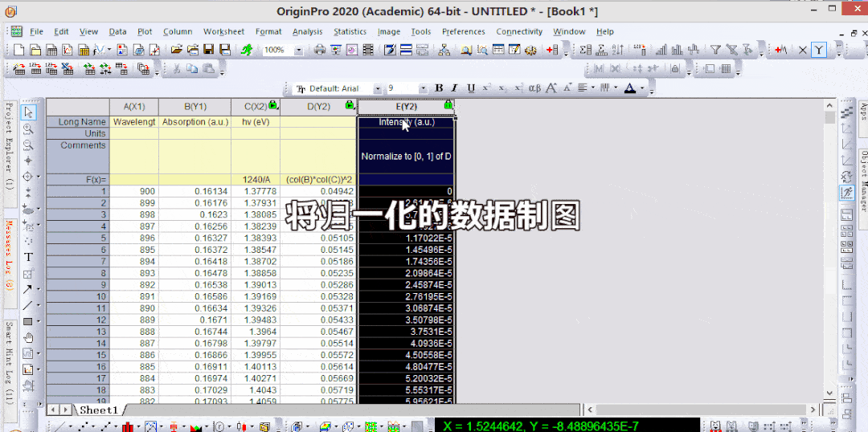Open the font color dropdown arrow
868x432 pixels.
tap(642, 88)
